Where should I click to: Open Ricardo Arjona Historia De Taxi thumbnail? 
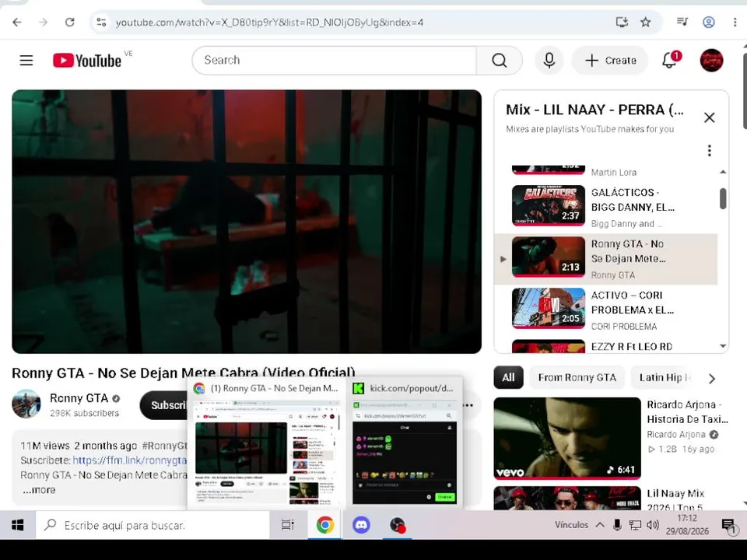[567, 438]
